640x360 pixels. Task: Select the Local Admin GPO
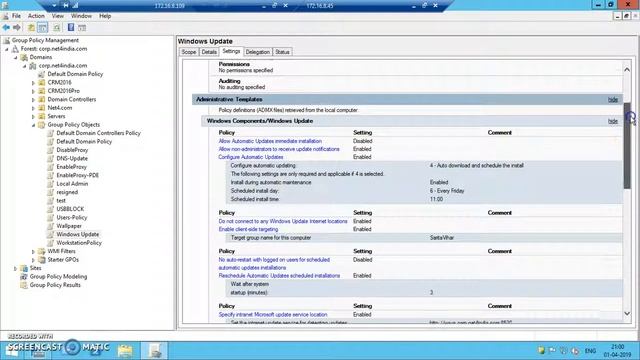(x=72, y=184)
